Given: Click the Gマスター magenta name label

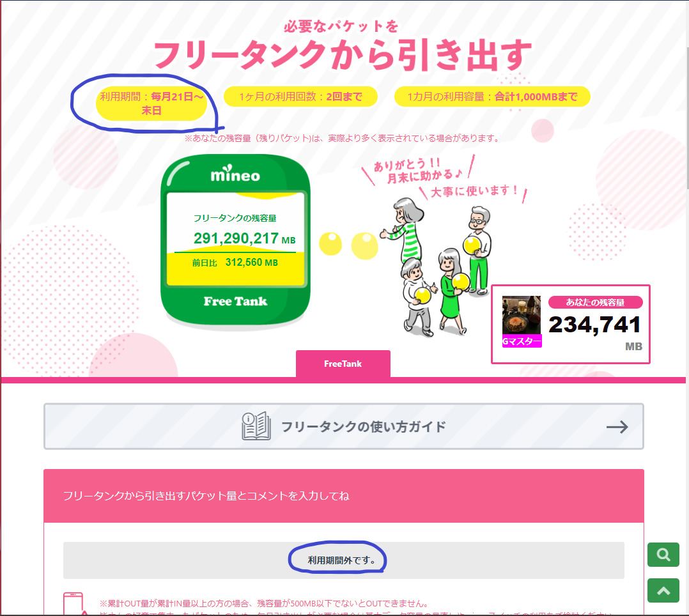Looking at the screenshot, I should coord(522,341).
